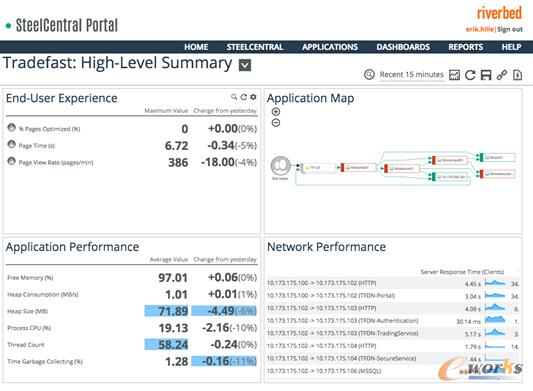This screenshot has width=533, height=391.
Task: Select 10.173.175.102 -> 10.173.175.104 (HTTP) row
Action: [x=393, y=346]
